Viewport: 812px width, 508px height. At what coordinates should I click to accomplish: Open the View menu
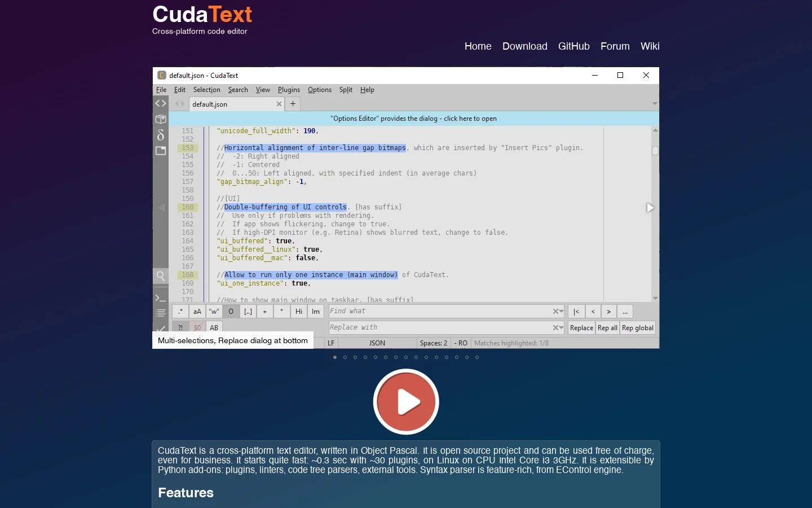point(263,90)
